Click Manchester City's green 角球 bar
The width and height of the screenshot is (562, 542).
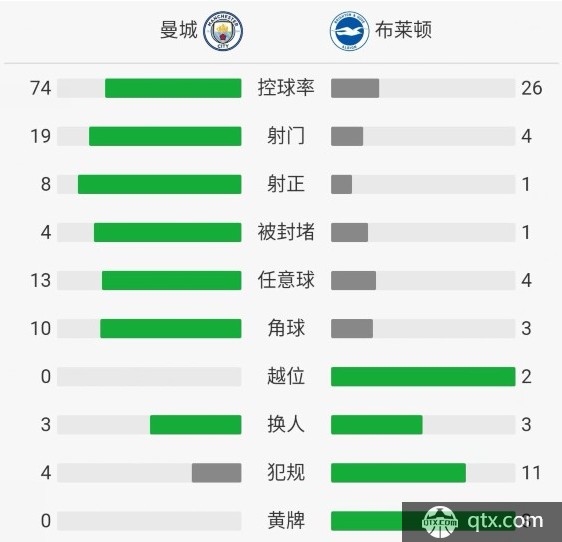coord(171,328)
